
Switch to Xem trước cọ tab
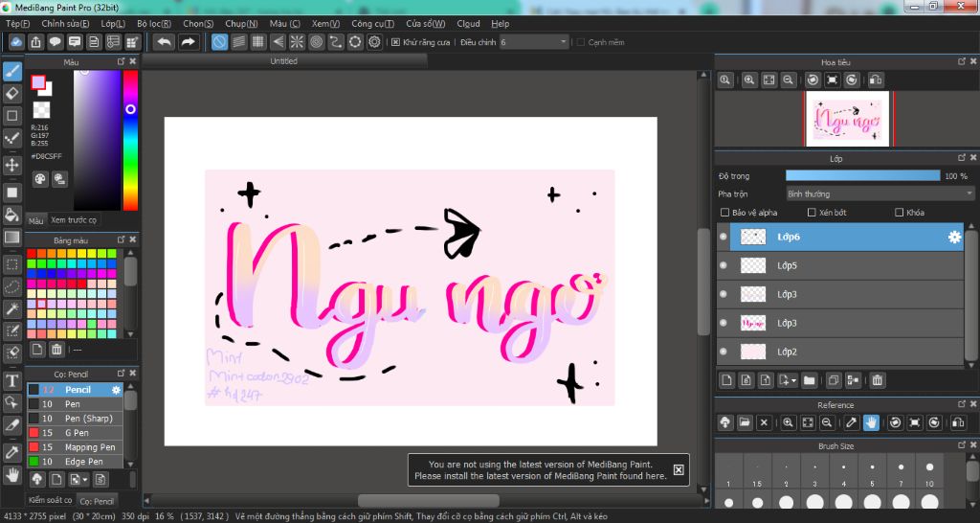(74, 220)
